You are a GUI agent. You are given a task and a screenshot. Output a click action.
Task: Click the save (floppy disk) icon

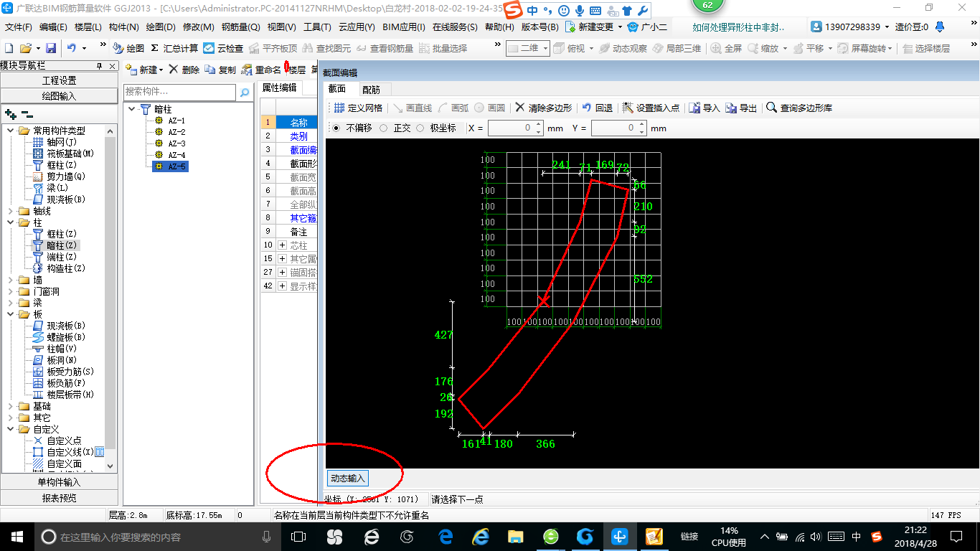pos(51,48)
